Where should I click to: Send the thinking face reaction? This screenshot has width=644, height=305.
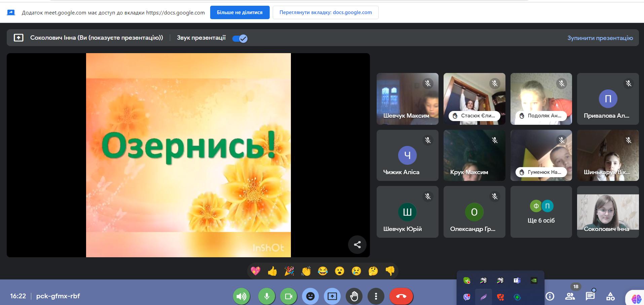point(373,271)
